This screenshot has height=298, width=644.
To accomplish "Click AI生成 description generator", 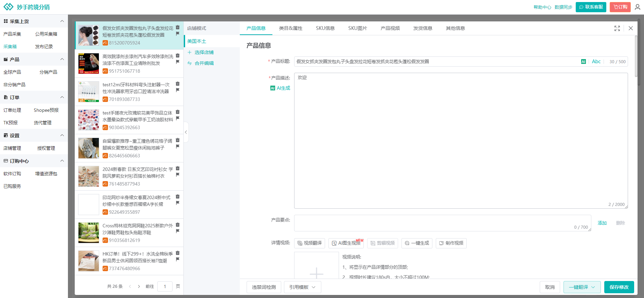I will (x=280, y=88).
